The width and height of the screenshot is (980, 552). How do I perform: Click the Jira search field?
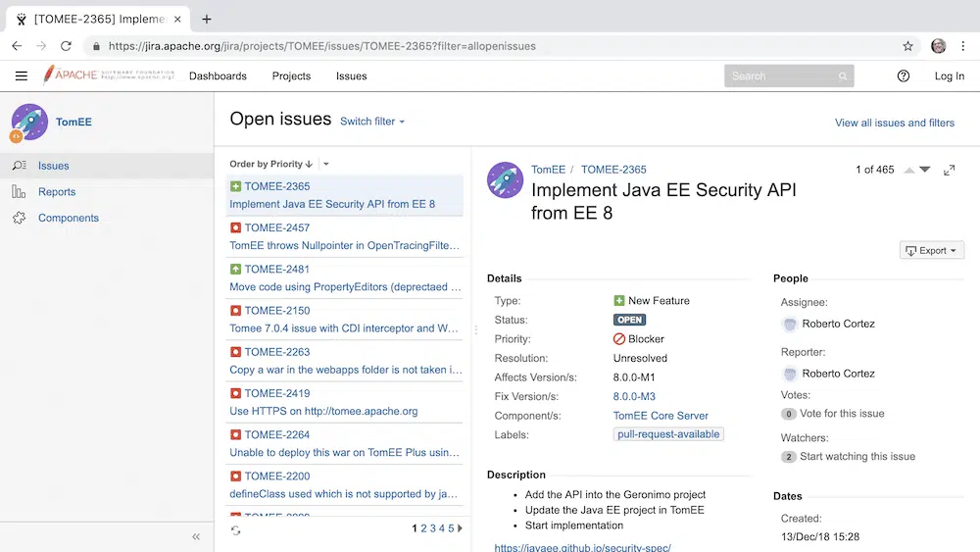click(x=784, y=76)
